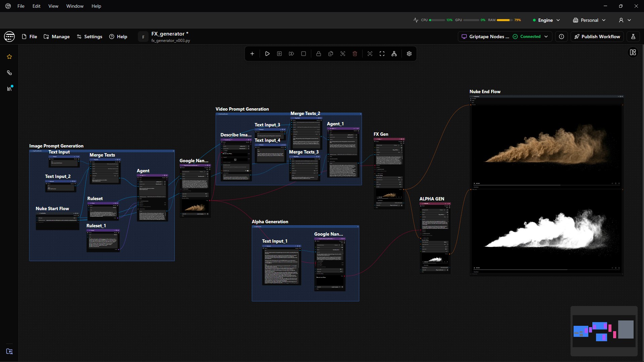Open the file browser icon bottom left
Viewport: 644px width, 362px height.
[9, 351]
